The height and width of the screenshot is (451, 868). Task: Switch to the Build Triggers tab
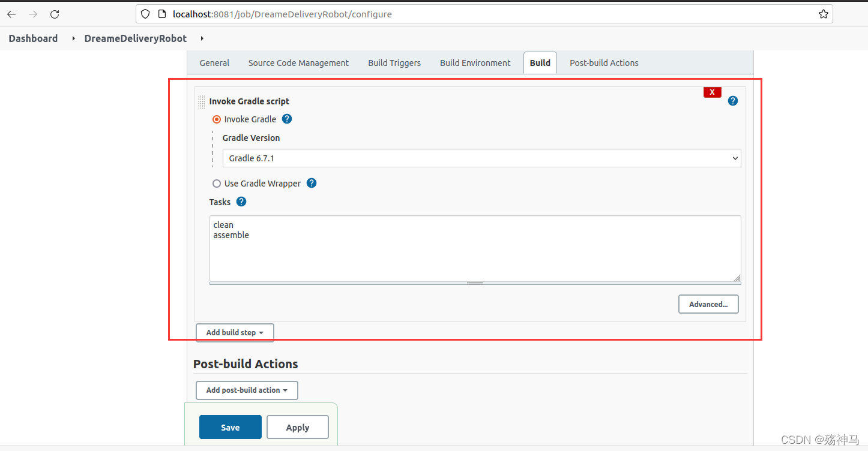pos(394,63)
